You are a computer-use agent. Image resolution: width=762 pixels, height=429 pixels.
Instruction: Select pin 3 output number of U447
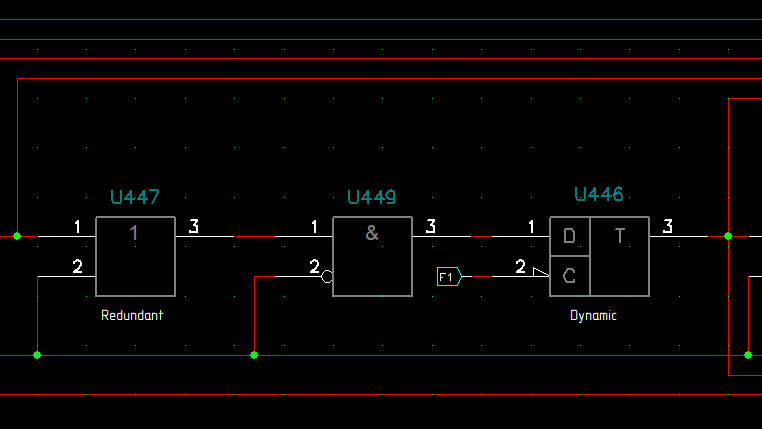click(x=194, y=226)
